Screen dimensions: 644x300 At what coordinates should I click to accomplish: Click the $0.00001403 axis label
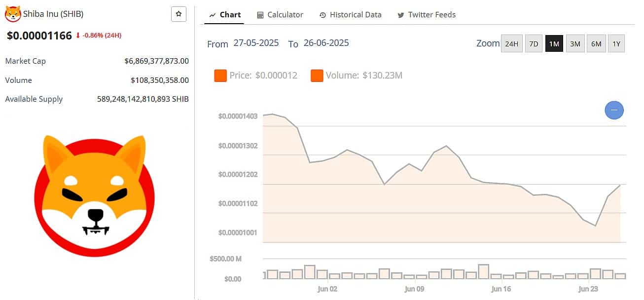tap(238, 116)
